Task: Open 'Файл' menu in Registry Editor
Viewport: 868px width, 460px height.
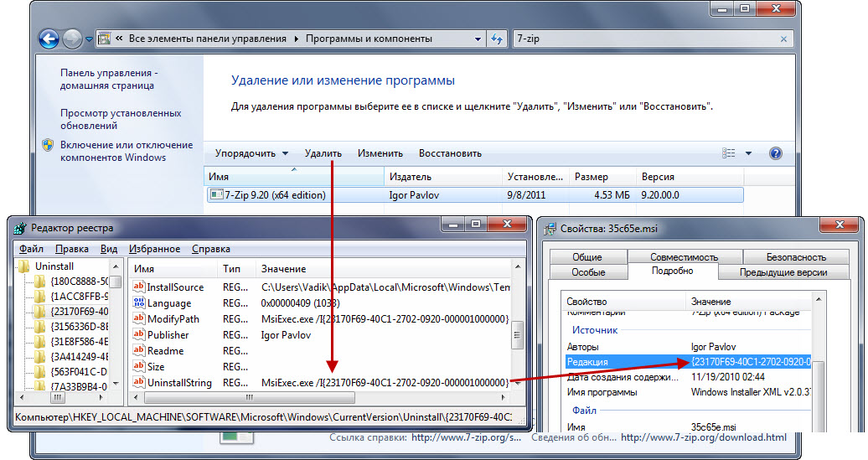Action: pyautogui.click(x=31, y=249)
